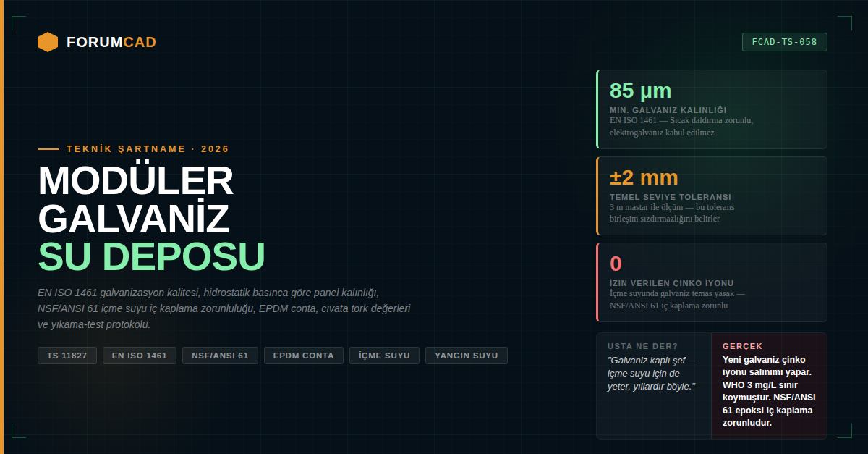Click the 'GERÇEK' label
Viewport: 868px width, 454px height.
[x=743, y=346]
